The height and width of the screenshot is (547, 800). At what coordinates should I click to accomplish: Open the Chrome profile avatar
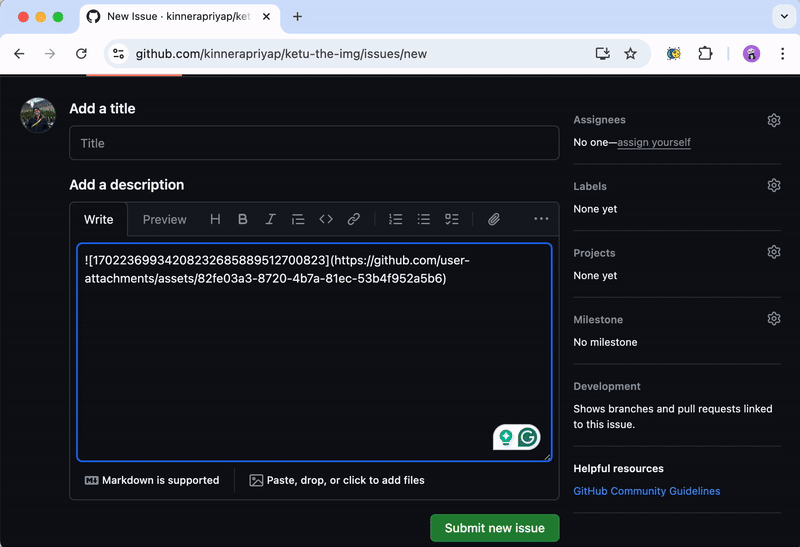pyautogui.click(x=752, y=54)
